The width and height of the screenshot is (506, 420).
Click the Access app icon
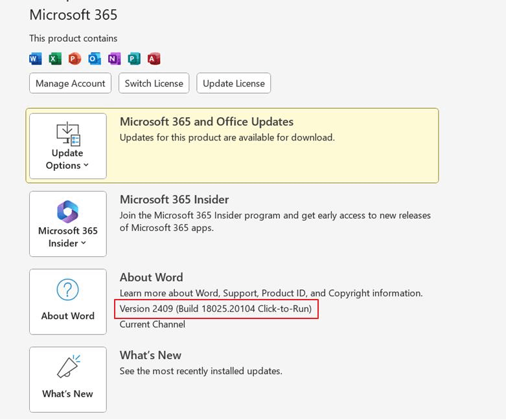[x=154, y=59]
